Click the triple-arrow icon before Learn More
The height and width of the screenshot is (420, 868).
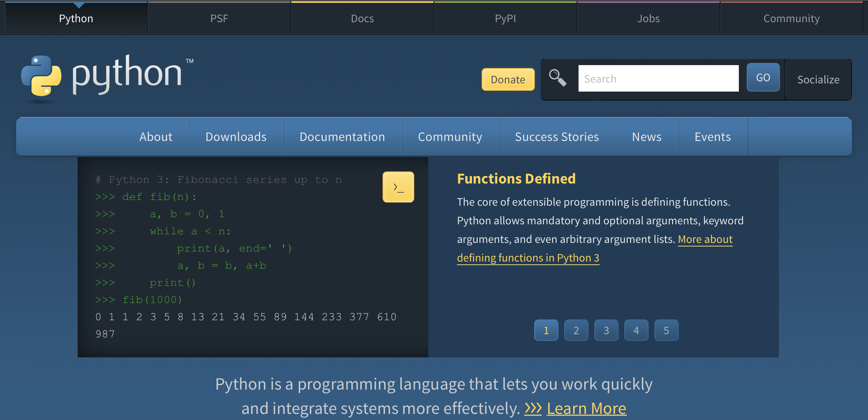pyautogui.click(x=533, y=408)
